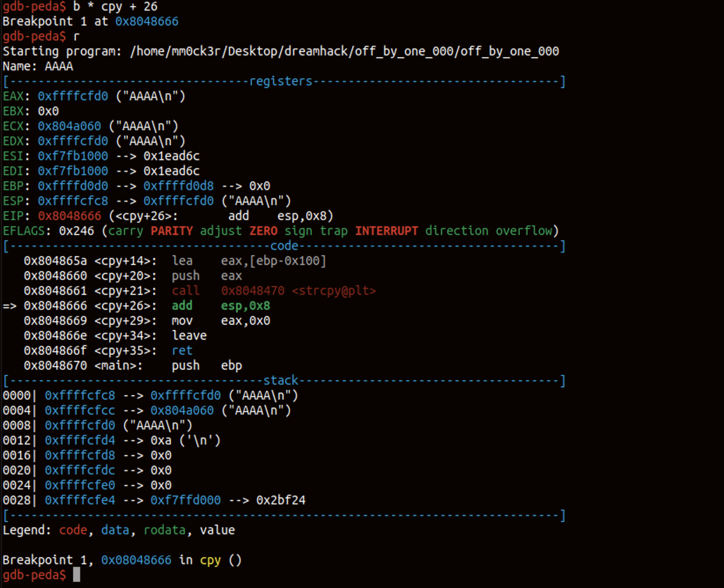
Task: Click the <main> push ebp line
Action: pos(133,366)
